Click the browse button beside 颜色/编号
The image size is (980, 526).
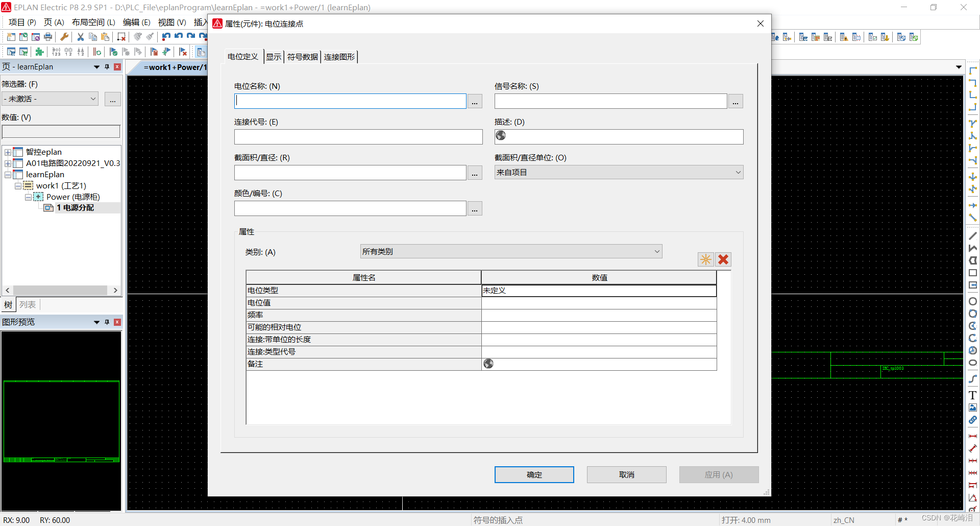pyautogui.click(x=475, y=209)
